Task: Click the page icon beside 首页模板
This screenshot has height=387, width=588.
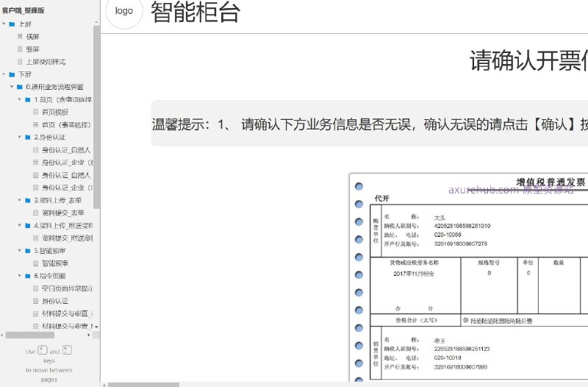Action: pyautogui.click(x=35, y=112)
